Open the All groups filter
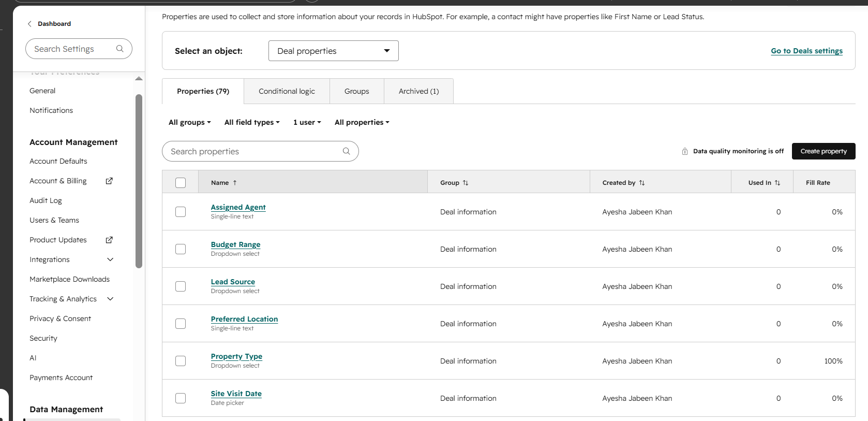Image resolution: width=868 pixels, height=421 pixels. point(190,122)
